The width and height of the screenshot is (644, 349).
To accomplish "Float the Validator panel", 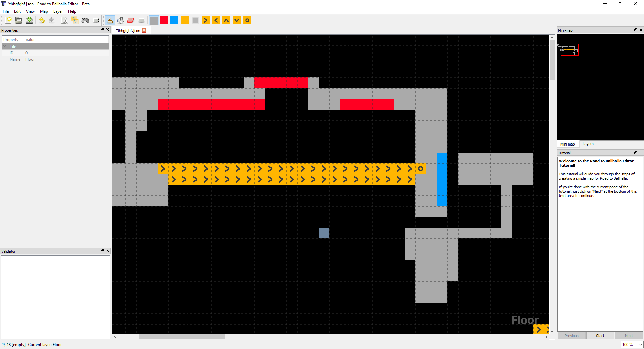I will coord(102,251).
